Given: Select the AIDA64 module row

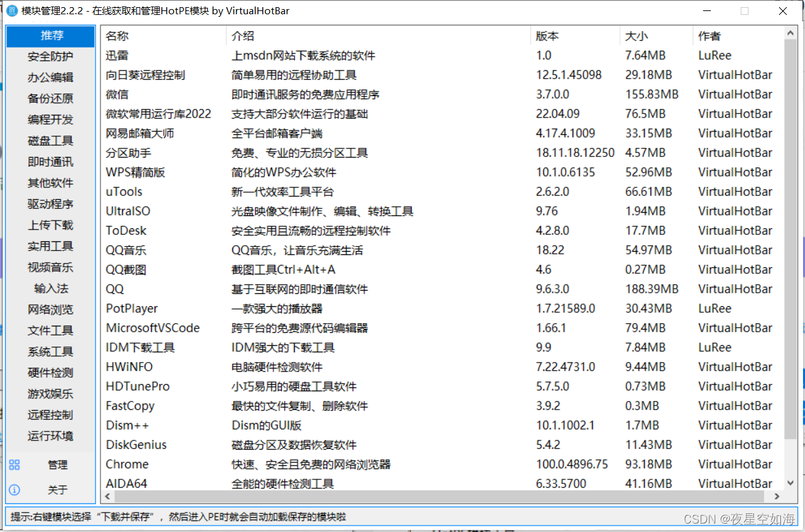Looking at the screenshot, I should click(x=442, y=483).
